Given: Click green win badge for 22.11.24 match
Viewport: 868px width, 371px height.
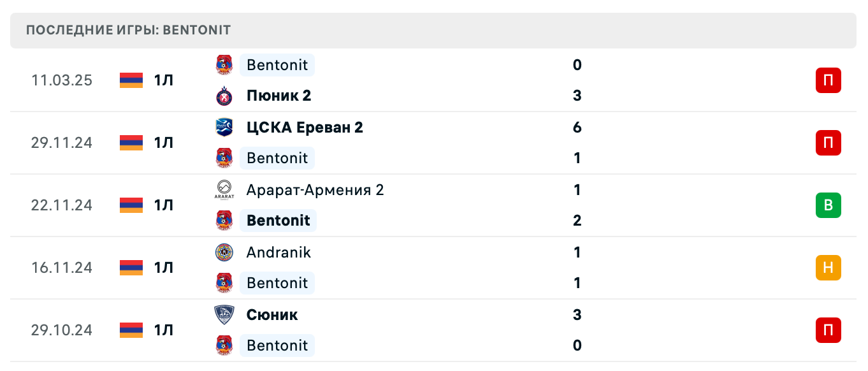Looking at the screenshot, I should 828,205.
